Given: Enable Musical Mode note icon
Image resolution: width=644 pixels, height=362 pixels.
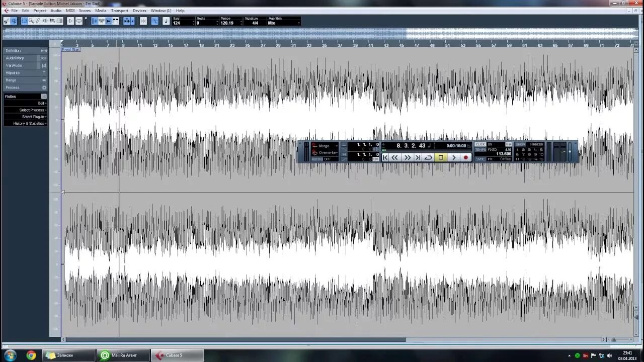Looking at the screenshot, I should pos(166,21).
